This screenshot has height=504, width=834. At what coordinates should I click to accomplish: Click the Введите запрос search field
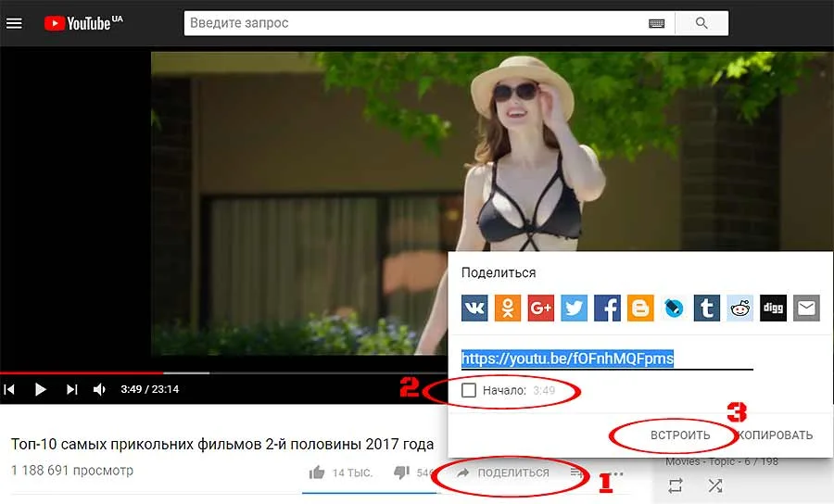click(x=416, y=23)
